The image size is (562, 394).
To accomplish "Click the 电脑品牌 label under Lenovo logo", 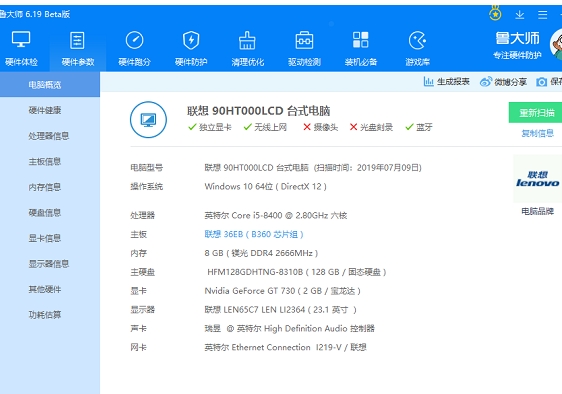I will pos(537,212).
